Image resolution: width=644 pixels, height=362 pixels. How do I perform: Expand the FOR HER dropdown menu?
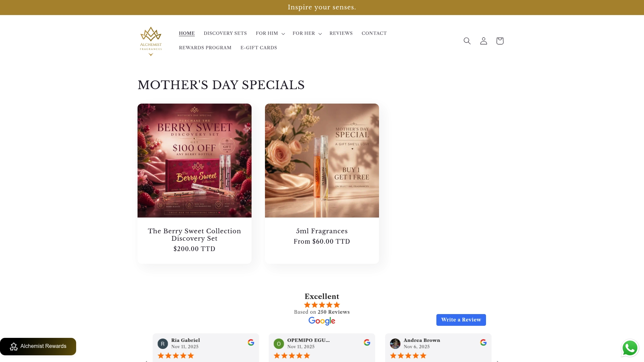coord(307,34)
